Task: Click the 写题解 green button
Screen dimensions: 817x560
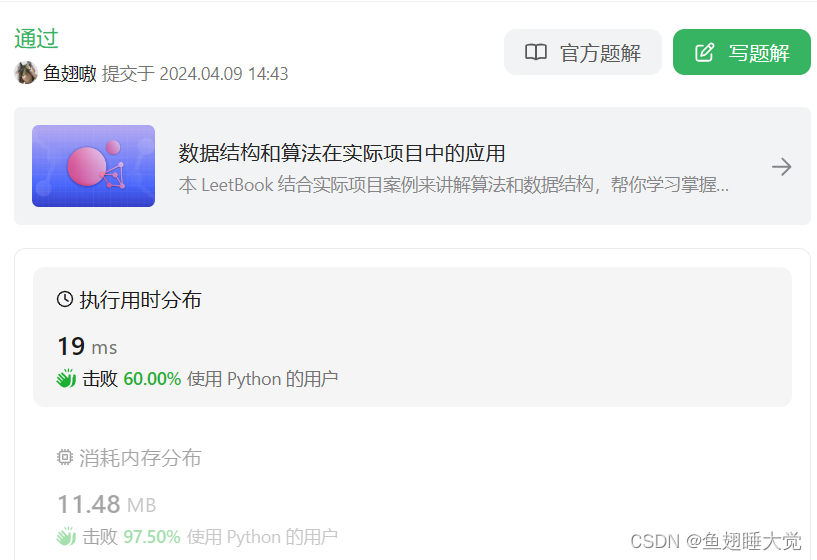Action: 741,52
